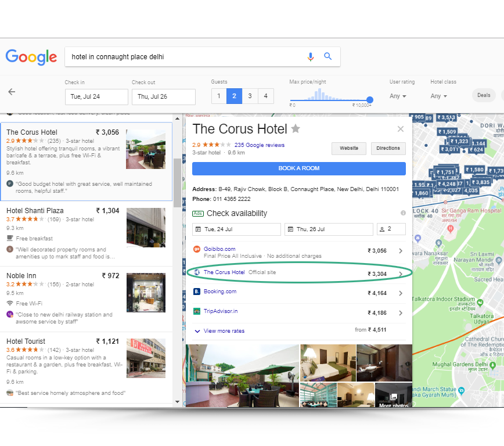Open the bedroom photo in hotel gallery

pyautogui.click(x=328, y=363)
